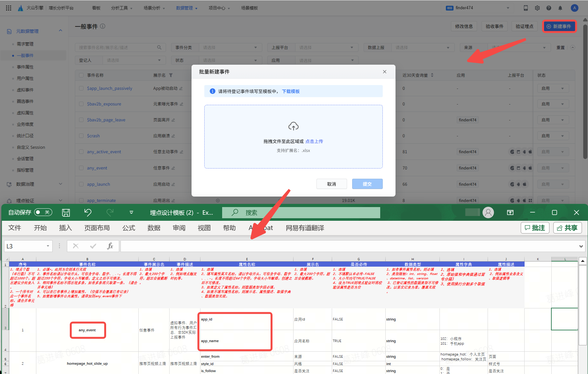Screen dimensions: 588x374
Task: Click the 下载模板 link
Action: [x=291, y=91]
